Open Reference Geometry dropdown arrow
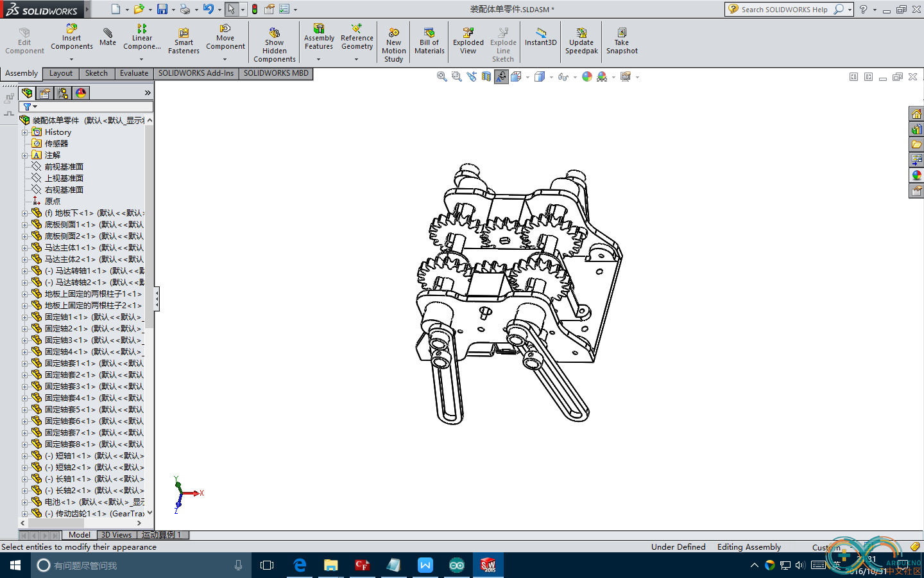This screenshot has width=924, height=578. click(x=357, y=59)
